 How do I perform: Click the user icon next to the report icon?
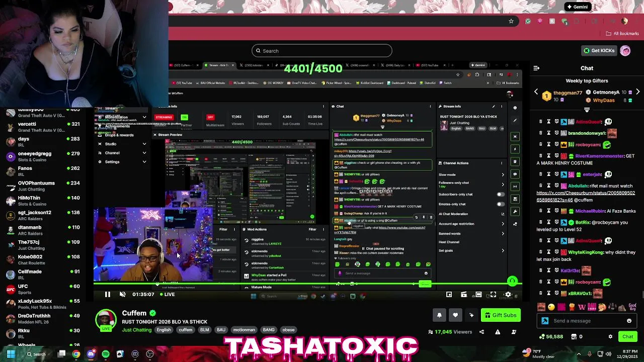click(x=514, y=332)
